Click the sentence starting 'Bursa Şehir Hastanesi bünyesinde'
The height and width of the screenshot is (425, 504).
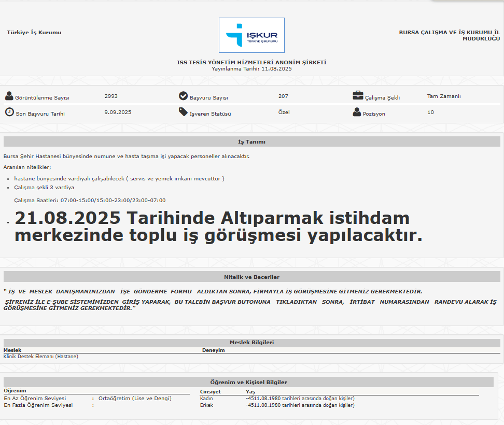coord(127,157)
